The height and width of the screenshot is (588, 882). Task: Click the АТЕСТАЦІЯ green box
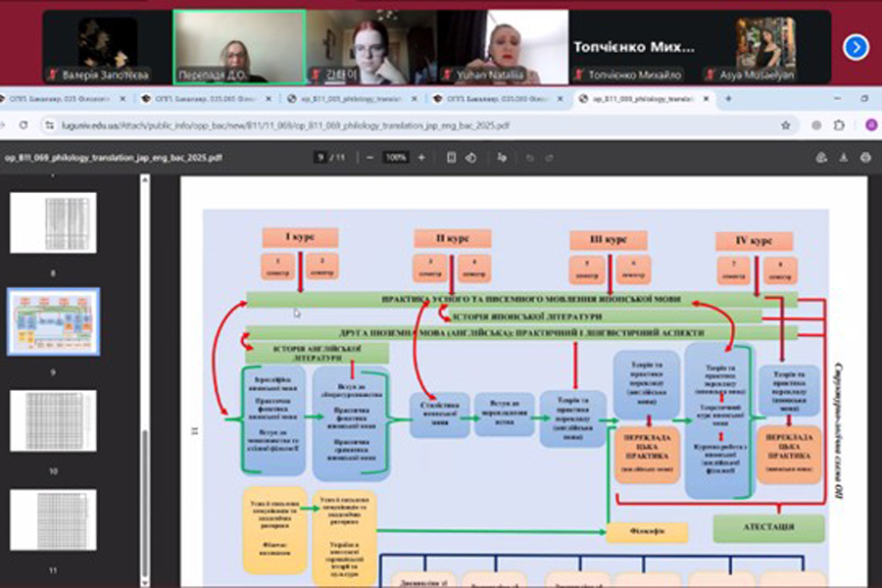pyautogui.click(x=769, y=527)
